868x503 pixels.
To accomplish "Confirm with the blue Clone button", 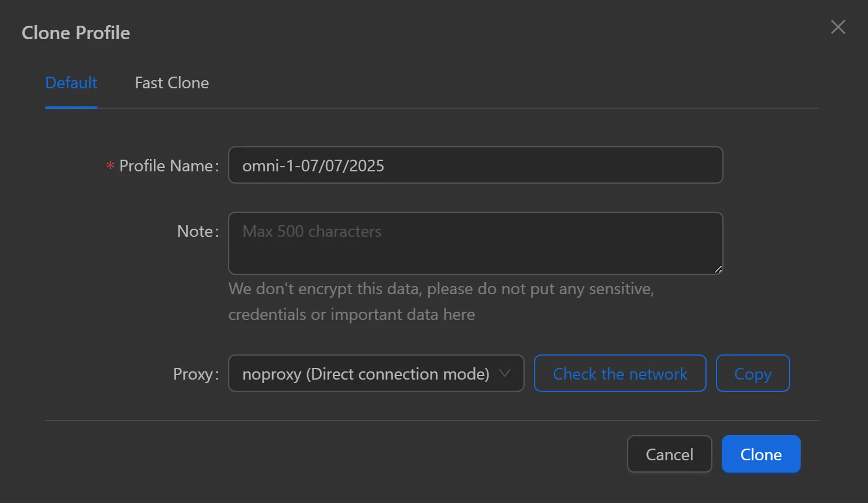I will click(760, 454).
